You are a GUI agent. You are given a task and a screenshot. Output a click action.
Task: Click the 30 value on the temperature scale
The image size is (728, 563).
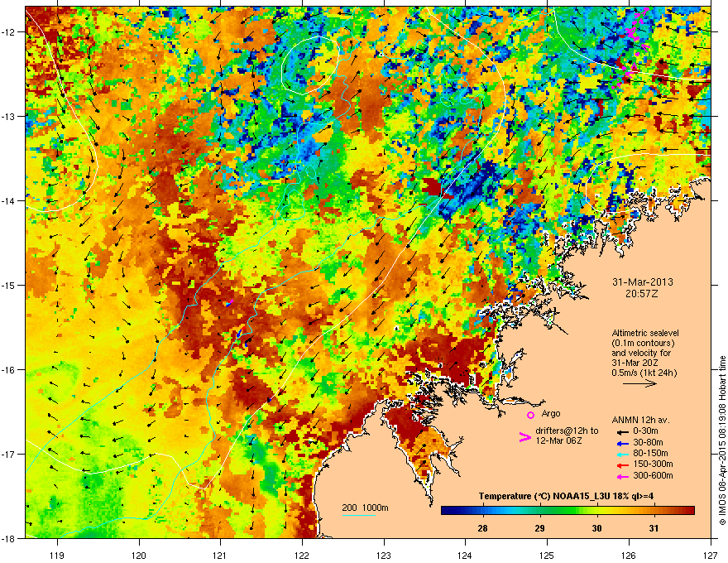(596, 527)
